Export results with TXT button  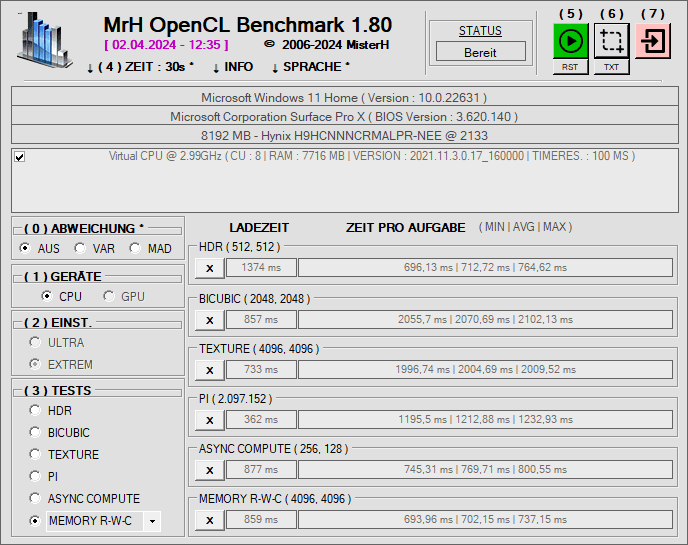click(x=612, y=67)
